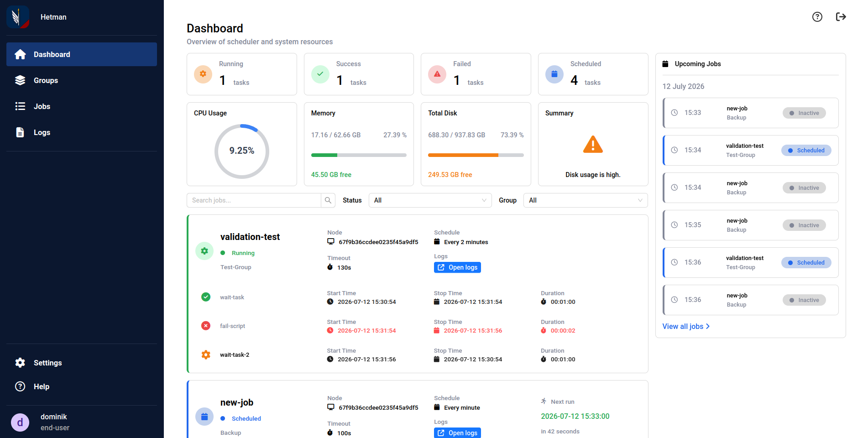Click the Logs document icon
The image size is (868, 438).
pyautogui.click(x=20, y=132)
